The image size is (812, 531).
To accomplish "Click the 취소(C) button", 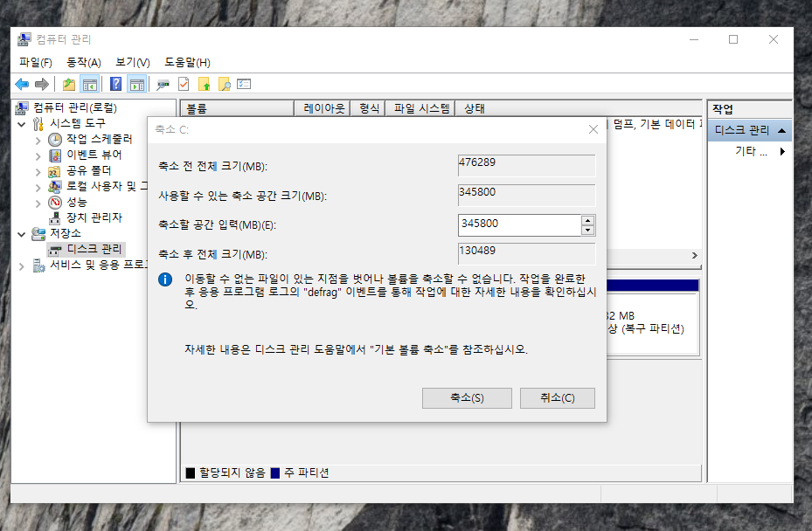I will pos(558,398).
